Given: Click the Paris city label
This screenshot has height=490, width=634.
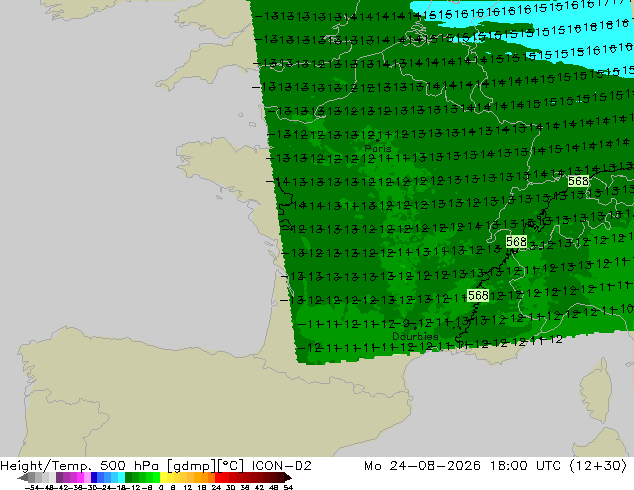Looking at the screenshot, I should pos(378,148).
